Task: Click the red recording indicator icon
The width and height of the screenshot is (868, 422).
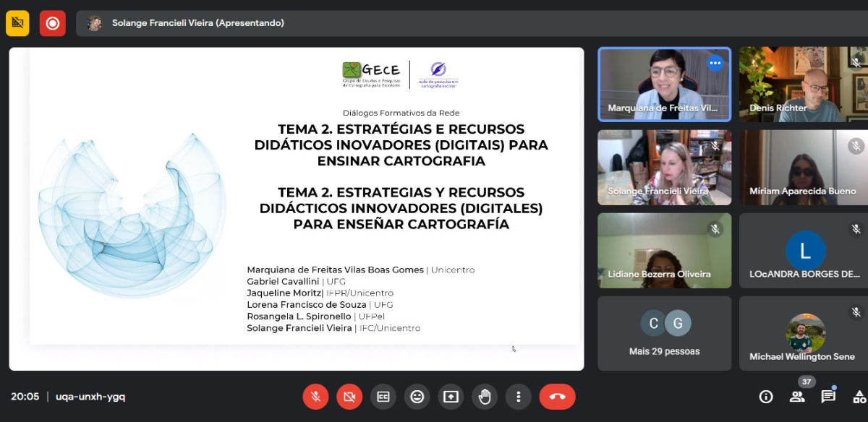Action: [52, 23]
